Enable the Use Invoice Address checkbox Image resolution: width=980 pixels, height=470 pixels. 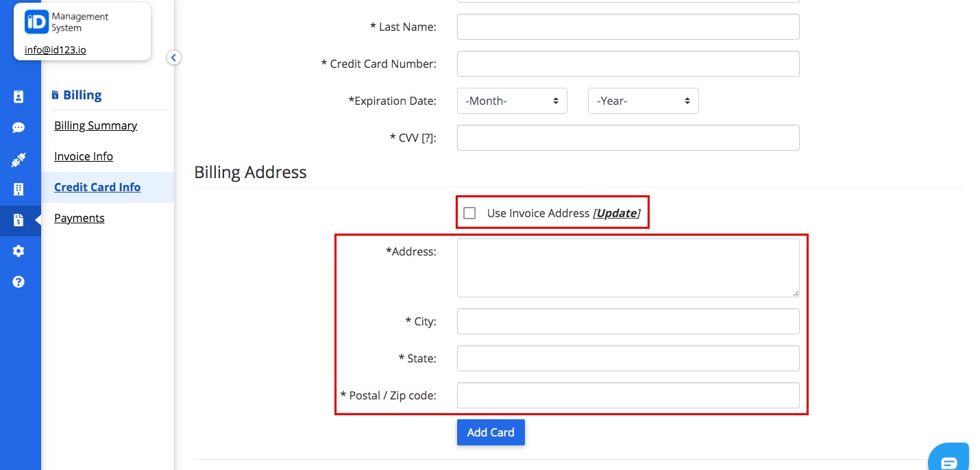click(469, 213)
